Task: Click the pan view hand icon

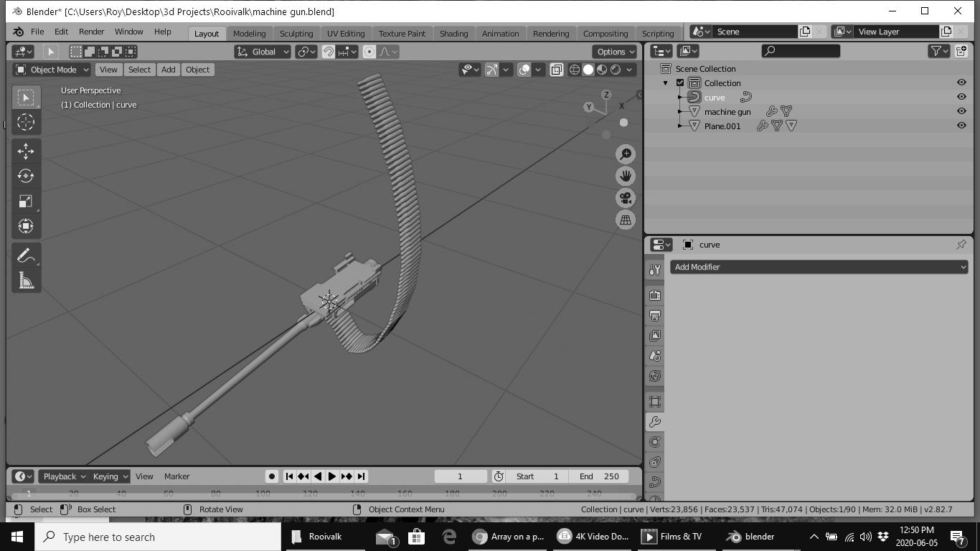Action: (626, 176)
